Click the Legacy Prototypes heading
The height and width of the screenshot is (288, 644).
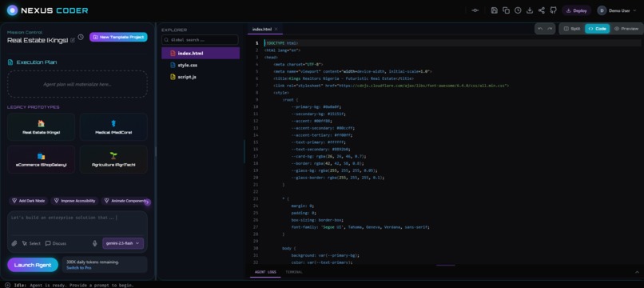(x=34, y=107)
